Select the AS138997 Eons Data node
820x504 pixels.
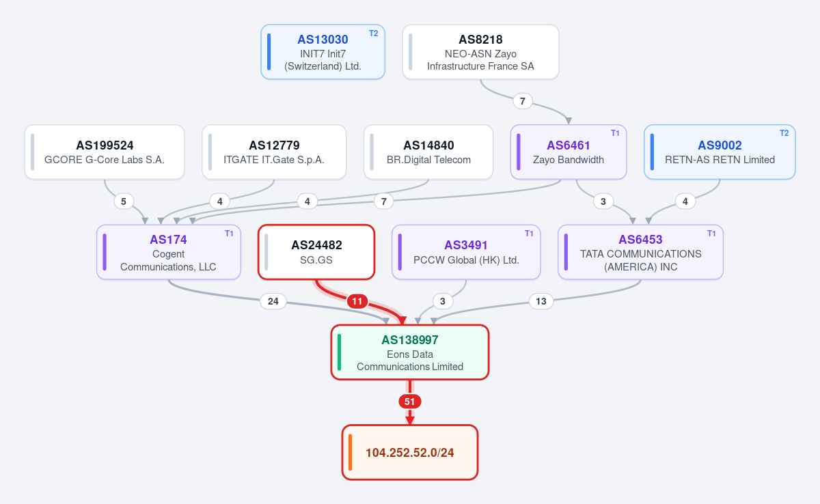[x=410, y=352]
